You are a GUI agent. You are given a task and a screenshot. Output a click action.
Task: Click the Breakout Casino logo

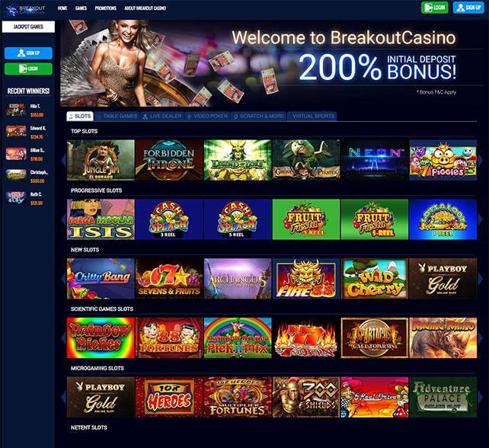click(x=26, y=9)
